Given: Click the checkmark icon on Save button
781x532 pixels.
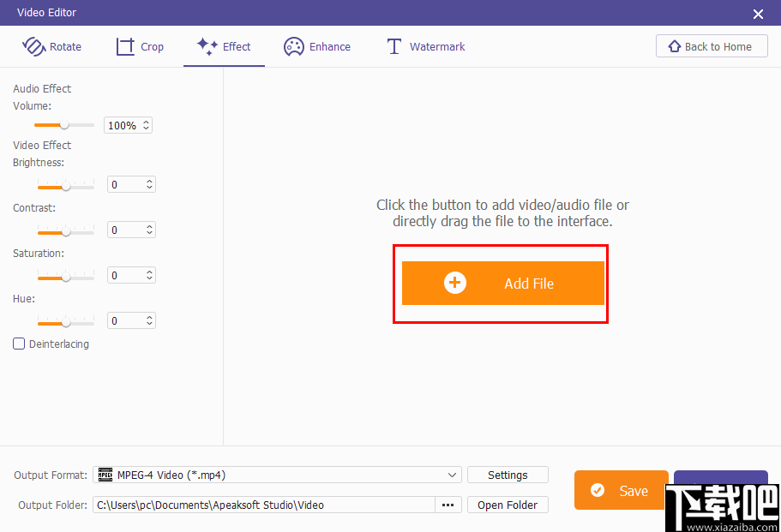Looking at the screenshot, I should (x=598, y=491).
